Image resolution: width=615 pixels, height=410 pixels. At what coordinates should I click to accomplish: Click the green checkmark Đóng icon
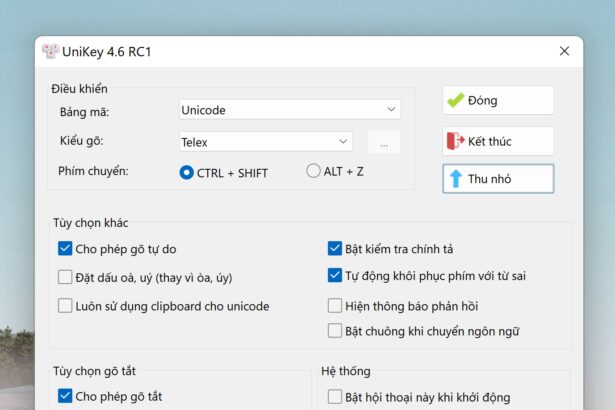(x=455, y=100)
